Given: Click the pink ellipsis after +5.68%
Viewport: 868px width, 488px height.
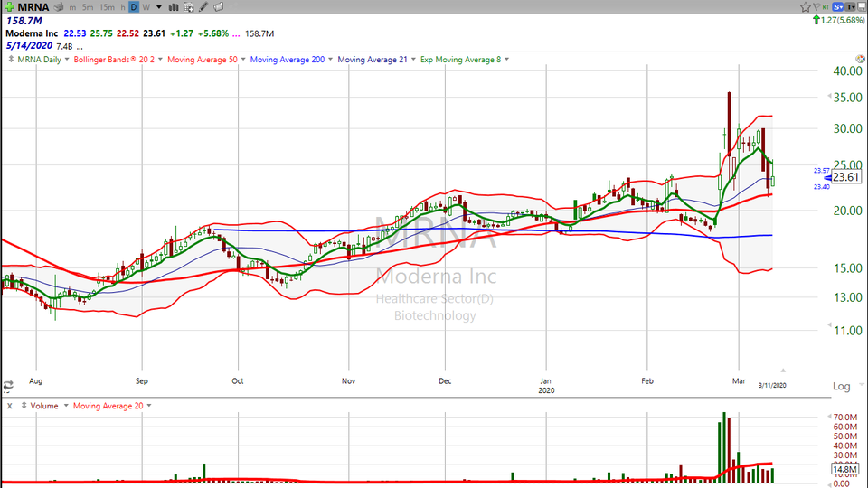Looking at the screenshot, I should click(236, 33).
